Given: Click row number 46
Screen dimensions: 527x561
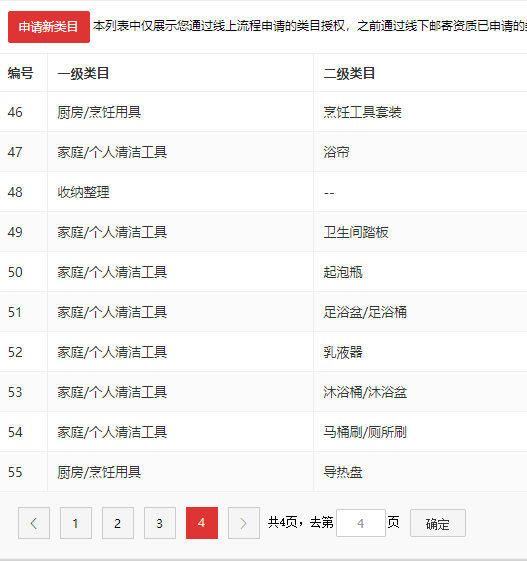Looking at the screenshot, I should coord(15,112).
